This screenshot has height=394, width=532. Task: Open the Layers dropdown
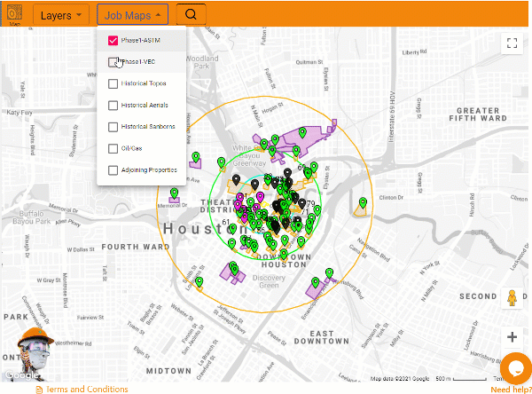click(x=61, y=15)
